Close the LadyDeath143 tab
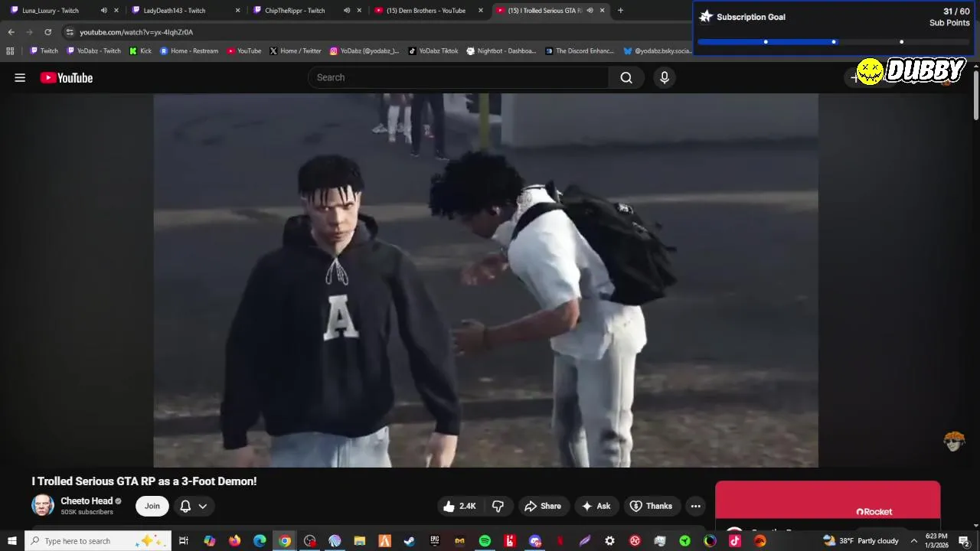Viewport: 980px width, 551px height. (237, 11)
